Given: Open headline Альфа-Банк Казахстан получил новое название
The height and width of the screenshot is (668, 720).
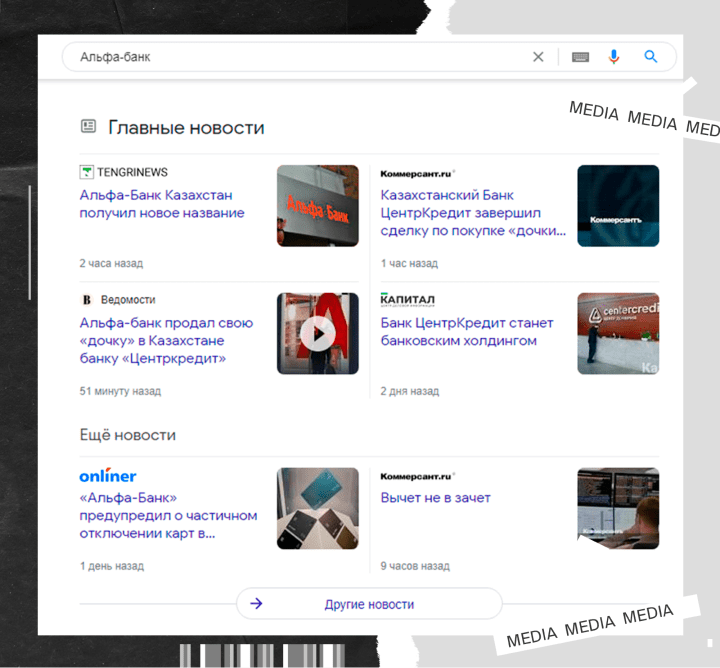Looking at the screenshot, I should [x=162, y=204].
